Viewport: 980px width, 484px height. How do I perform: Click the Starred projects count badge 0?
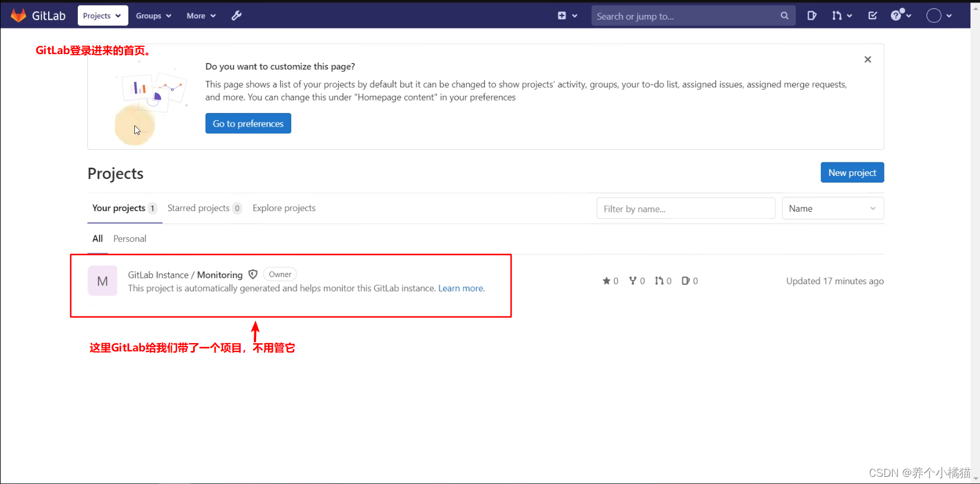pos(237,208)
